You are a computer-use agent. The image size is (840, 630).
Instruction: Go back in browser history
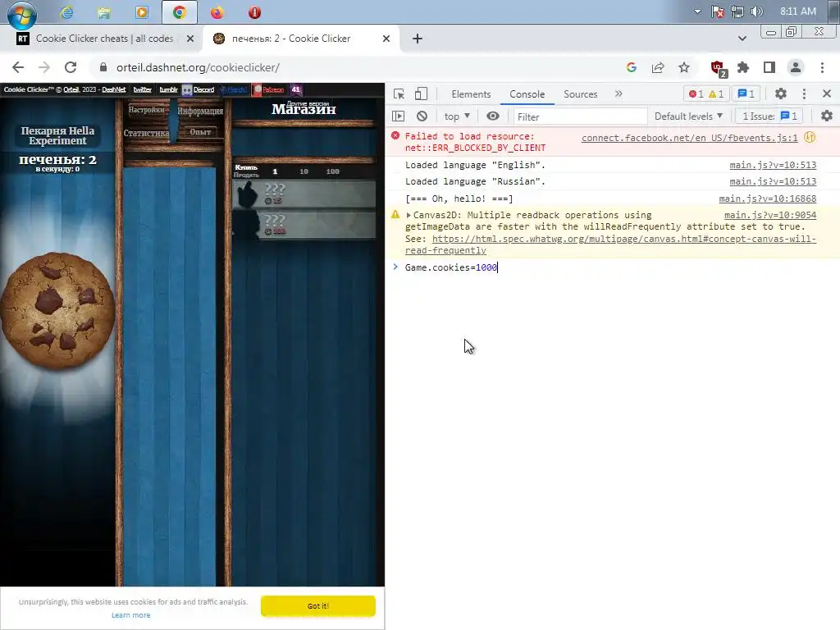pos(18,67)
